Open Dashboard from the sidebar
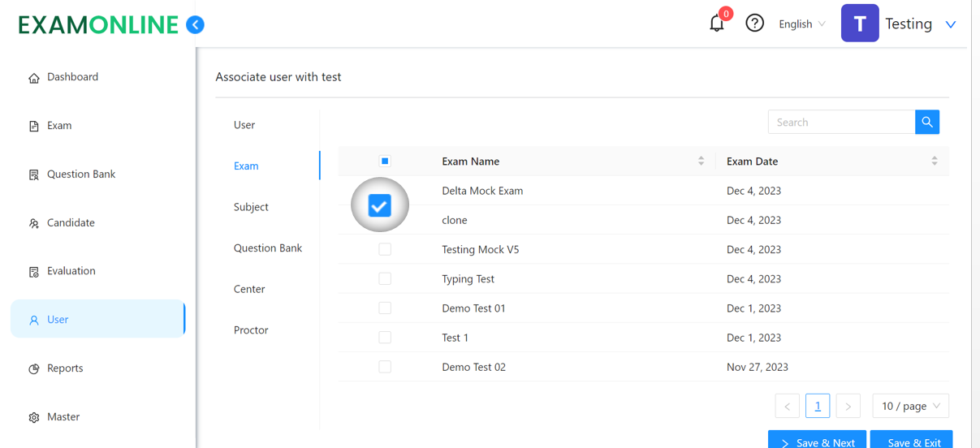This screenshot has width=980, height=448. click(72, 77)
